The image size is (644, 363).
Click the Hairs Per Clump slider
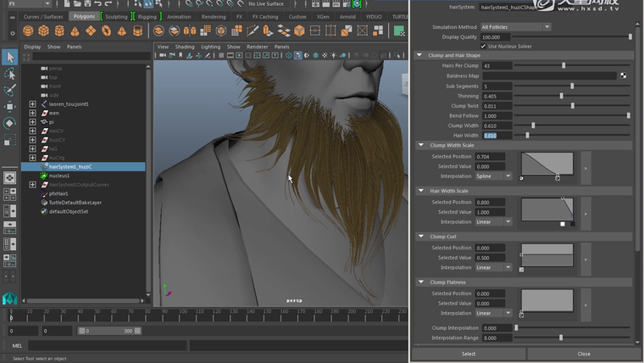563,65
